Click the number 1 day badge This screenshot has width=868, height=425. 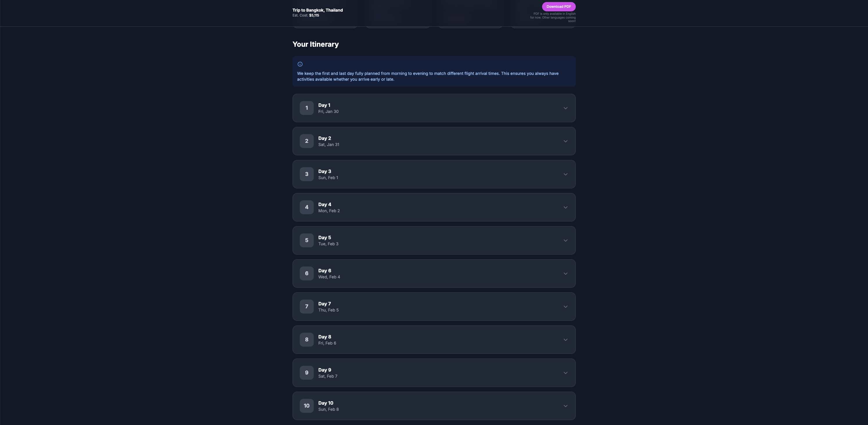click(306, 108)
